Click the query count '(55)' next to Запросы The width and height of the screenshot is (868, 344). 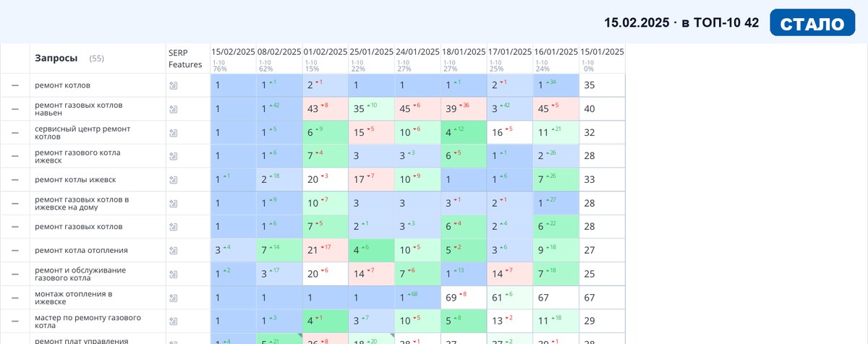(97, 59)
